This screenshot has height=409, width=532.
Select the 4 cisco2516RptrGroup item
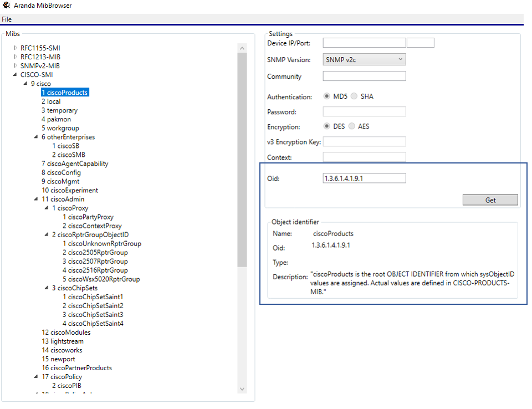tap(95, 270)
